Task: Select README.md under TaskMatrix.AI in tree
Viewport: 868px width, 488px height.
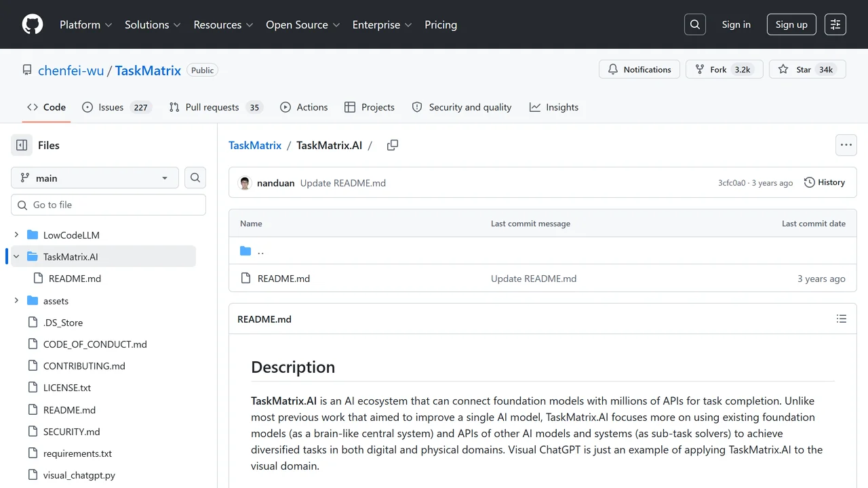Action: (75, 279)
